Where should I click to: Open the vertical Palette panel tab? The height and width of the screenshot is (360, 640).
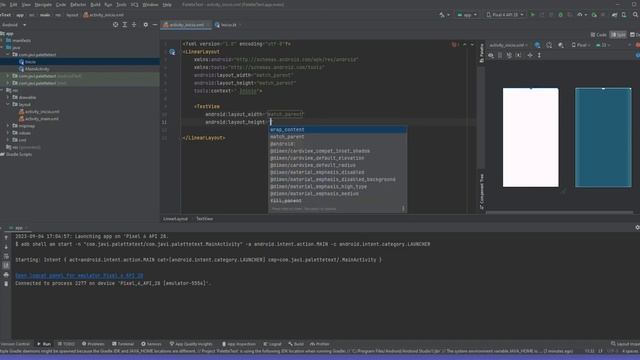(481, 53)
